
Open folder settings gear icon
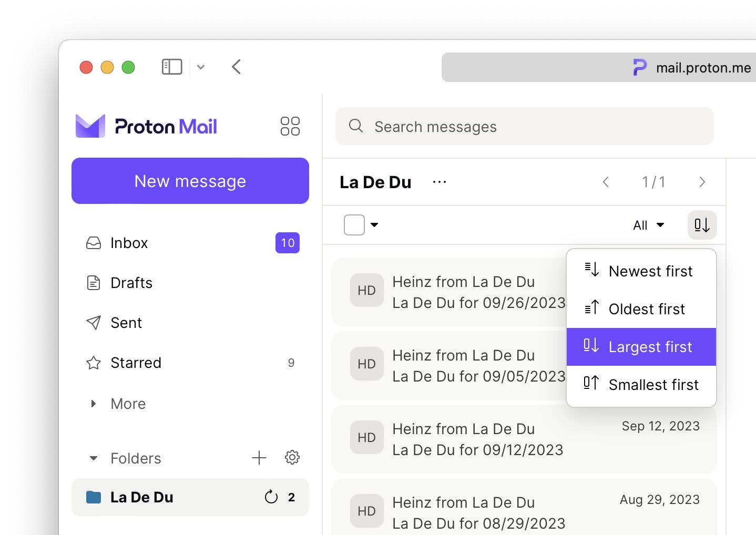pyautogui.click(x=292, y=457)
